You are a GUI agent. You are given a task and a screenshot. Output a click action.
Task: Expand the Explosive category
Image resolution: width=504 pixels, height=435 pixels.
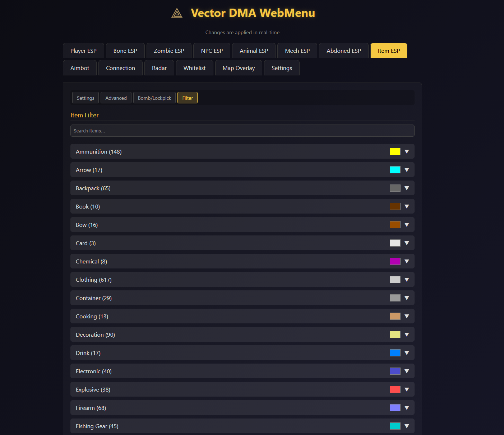407,389
